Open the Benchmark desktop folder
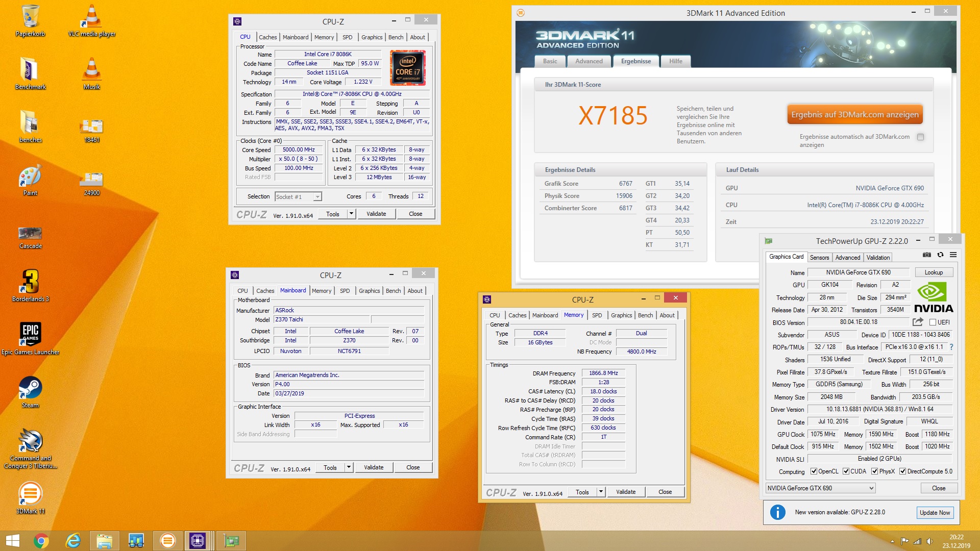 (x=30, y=73)
